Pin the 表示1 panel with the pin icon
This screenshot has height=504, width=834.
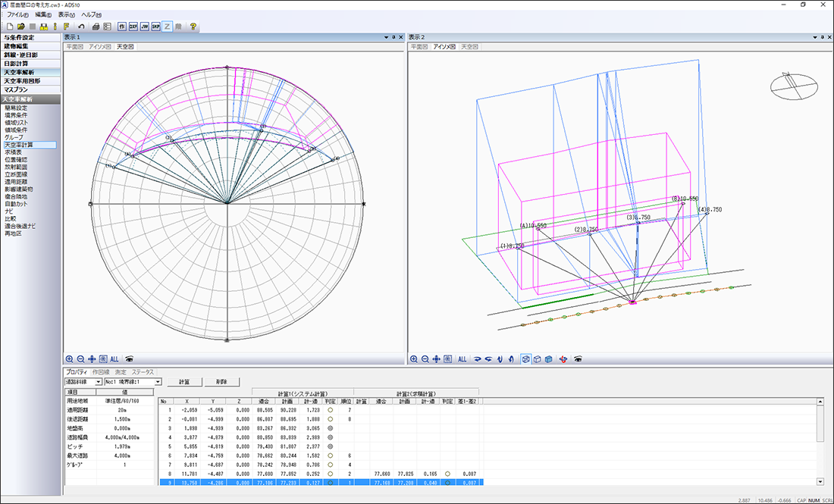click(x=394, y=37)
